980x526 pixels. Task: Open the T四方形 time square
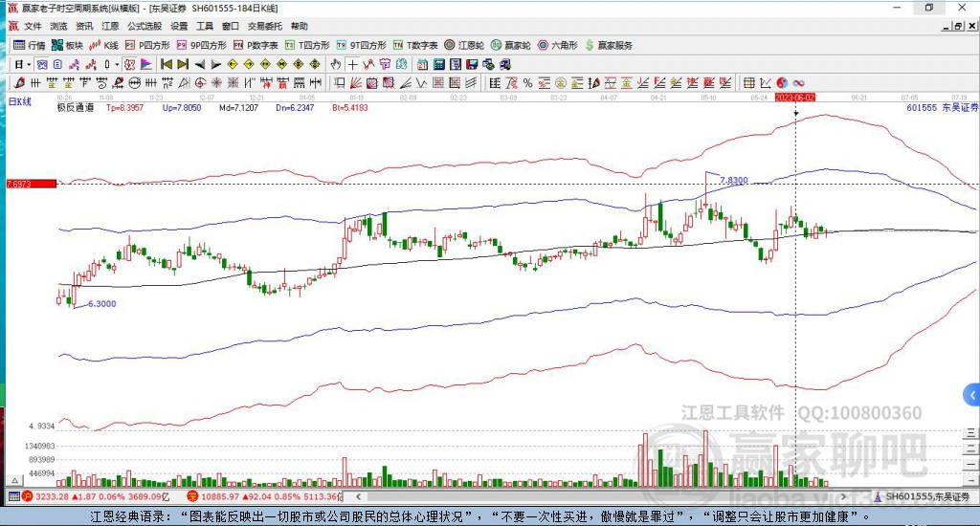click(307, 45)
